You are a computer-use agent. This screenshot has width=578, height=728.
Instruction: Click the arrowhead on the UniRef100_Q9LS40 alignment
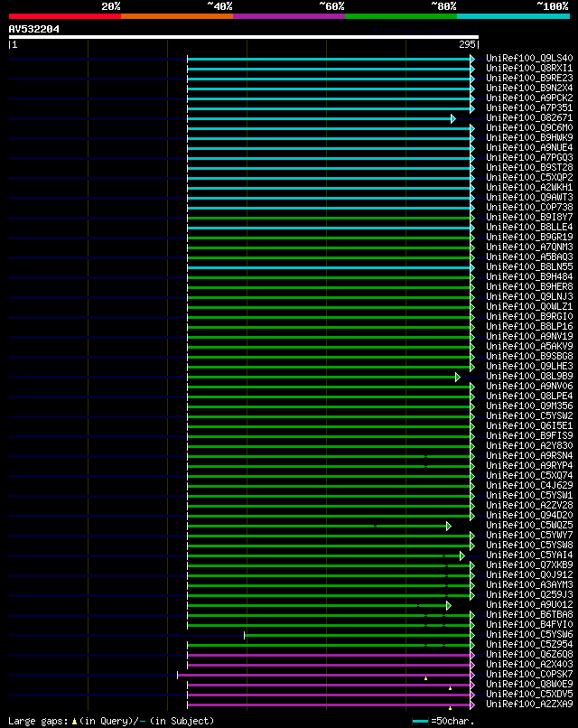click(x=472, y=59)
